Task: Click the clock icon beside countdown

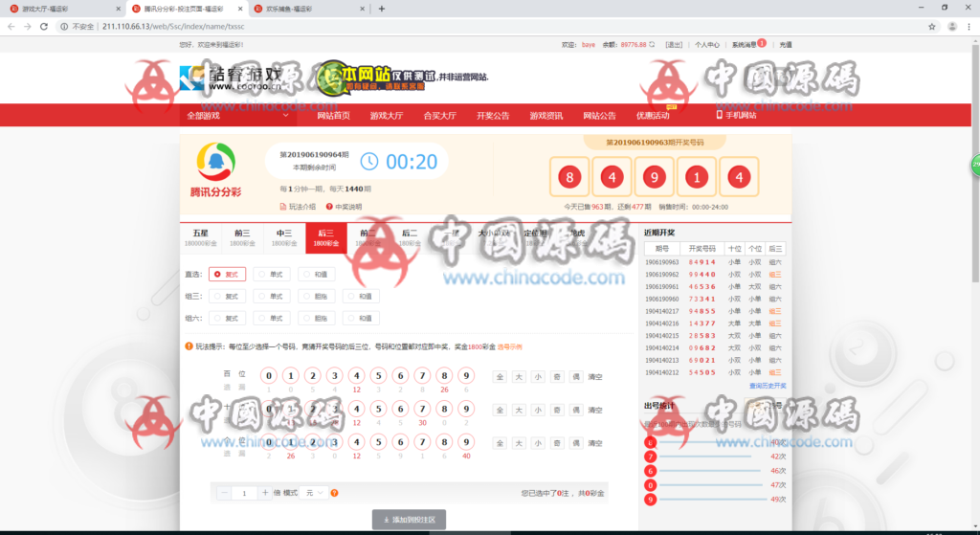Action: point(368,161)
